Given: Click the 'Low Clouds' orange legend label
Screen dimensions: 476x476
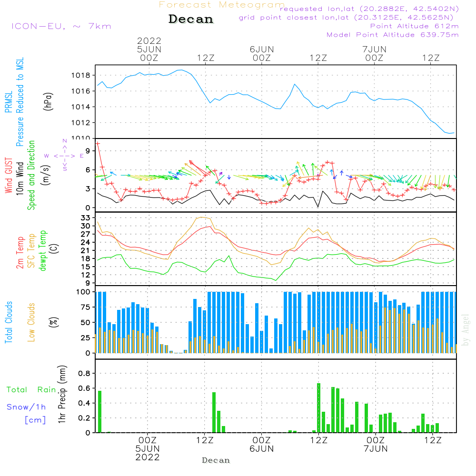Looking at the screenshot, I should tap(31, 322).
